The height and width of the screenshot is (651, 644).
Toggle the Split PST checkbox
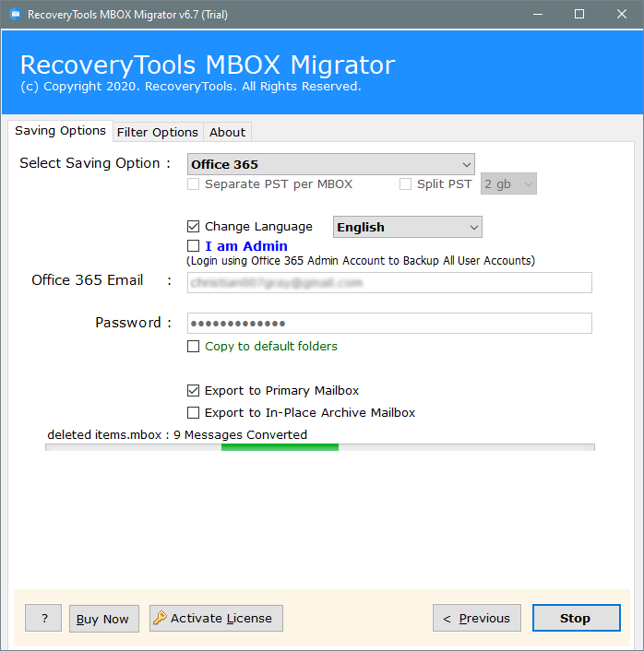[405, 183]
